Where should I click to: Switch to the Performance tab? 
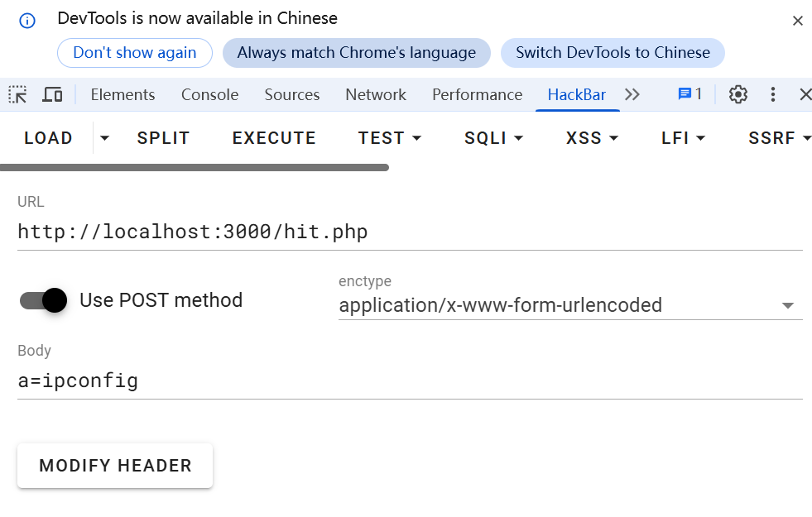click(477, 94)
